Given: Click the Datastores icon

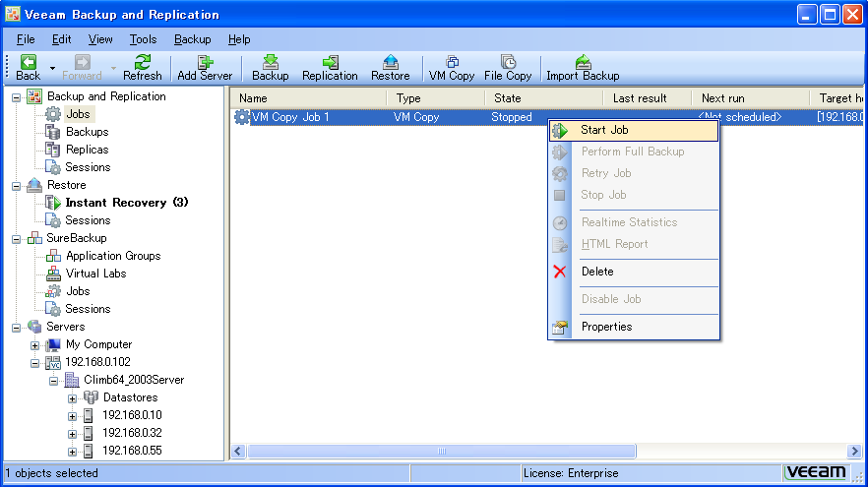Looking at the screenshot, I should click(91, 397).
